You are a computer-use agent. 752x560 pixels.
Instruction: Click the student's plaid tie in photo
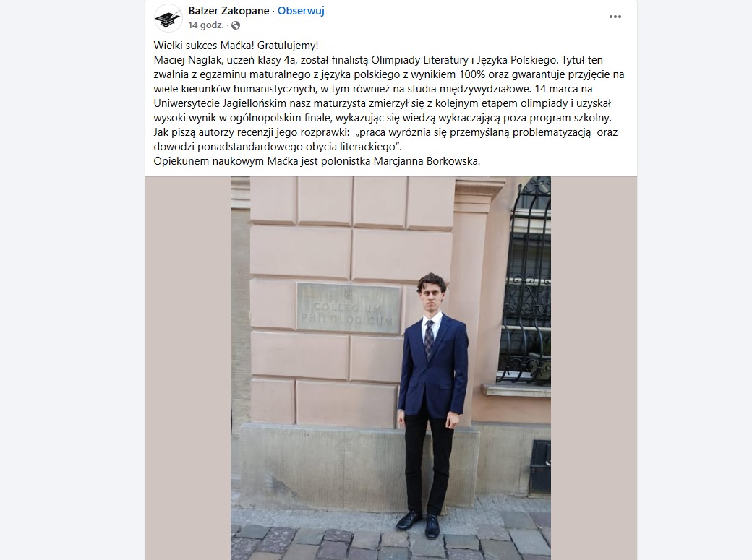430,340
